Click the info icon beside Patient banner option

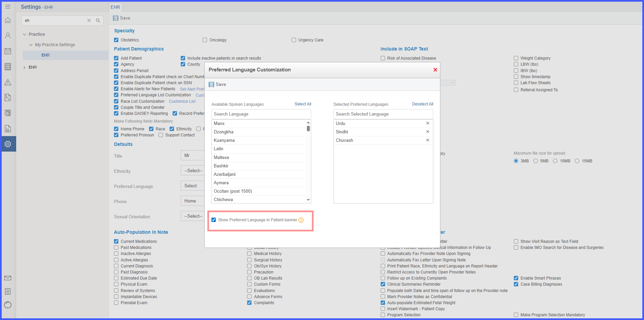301,220
